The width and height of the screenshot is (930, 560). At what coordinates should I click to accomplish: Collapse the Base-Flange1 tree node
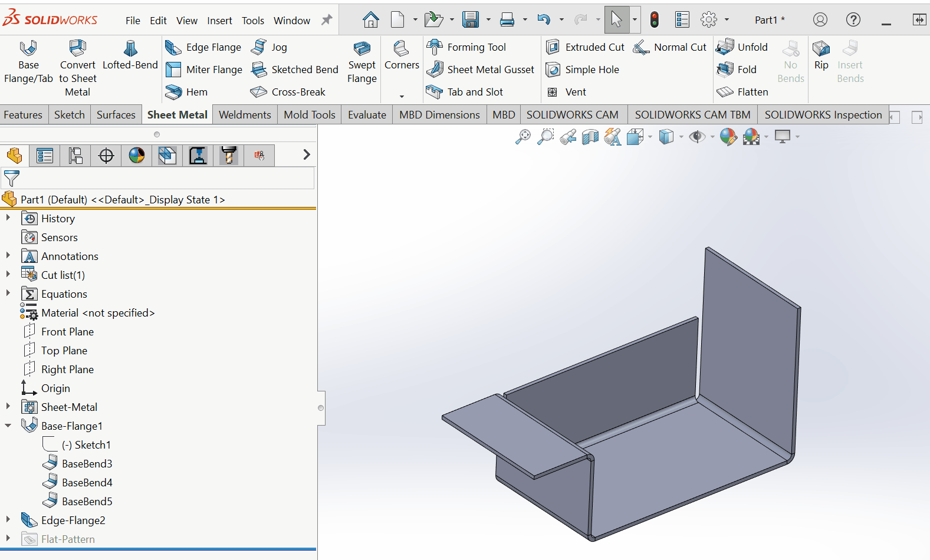point(8,426)
